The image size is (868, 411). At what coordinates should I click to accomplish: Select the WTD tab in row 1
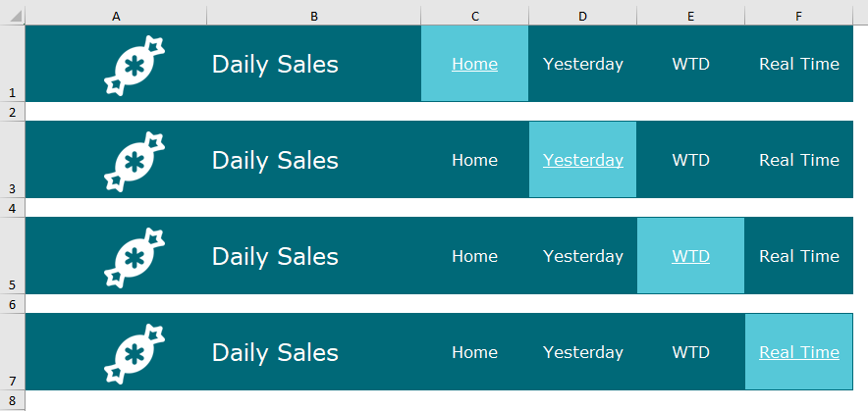pyautogui.click(x=690, y=65)
